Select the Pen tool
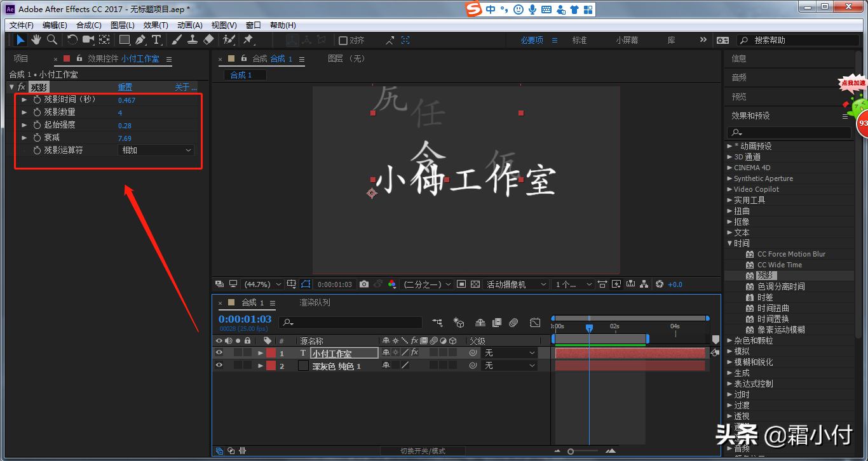This screenshot has width=868, height=461. (140, 40)
